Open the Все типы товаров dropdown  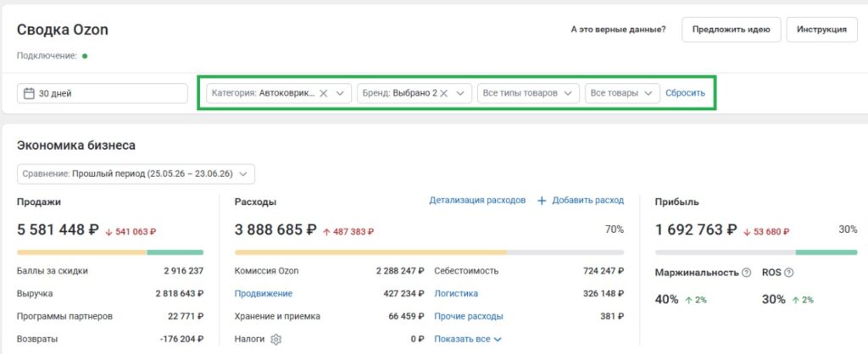528,93
